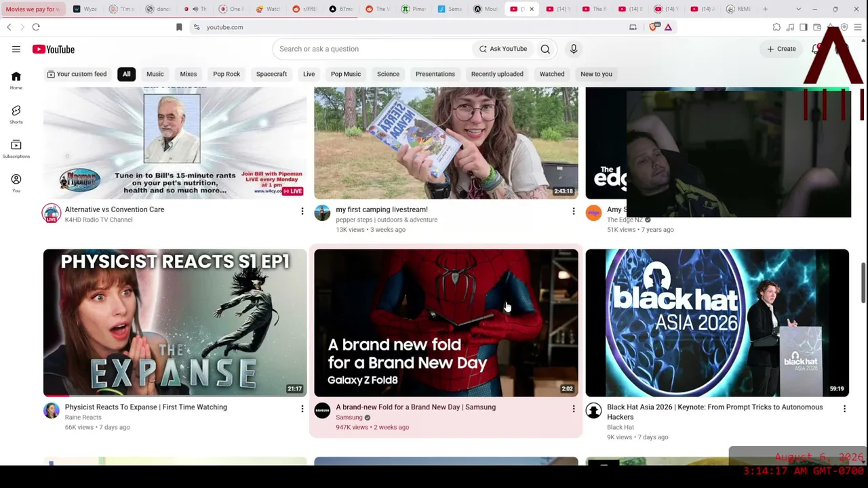Open the YouTube guide hamburger menu
Viewport: 868px width, 488px height.
(16, 49)
